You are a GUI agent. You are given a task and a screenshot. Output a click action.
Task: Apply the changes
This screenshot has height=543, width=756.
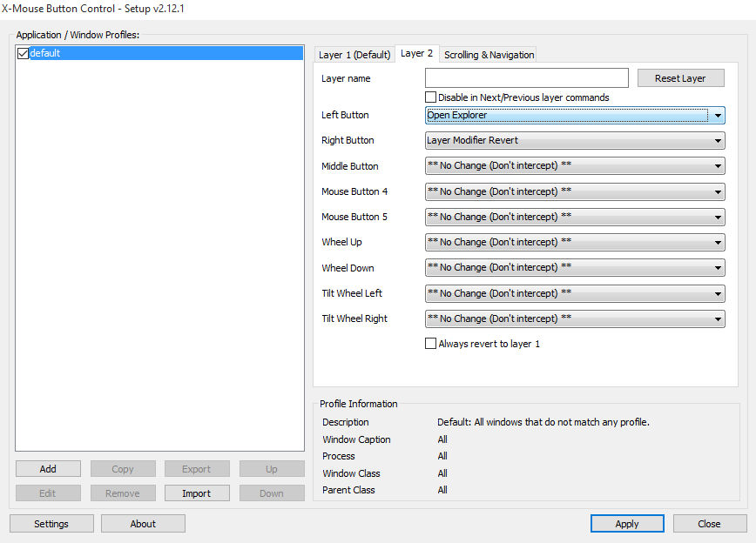(627, 524)
